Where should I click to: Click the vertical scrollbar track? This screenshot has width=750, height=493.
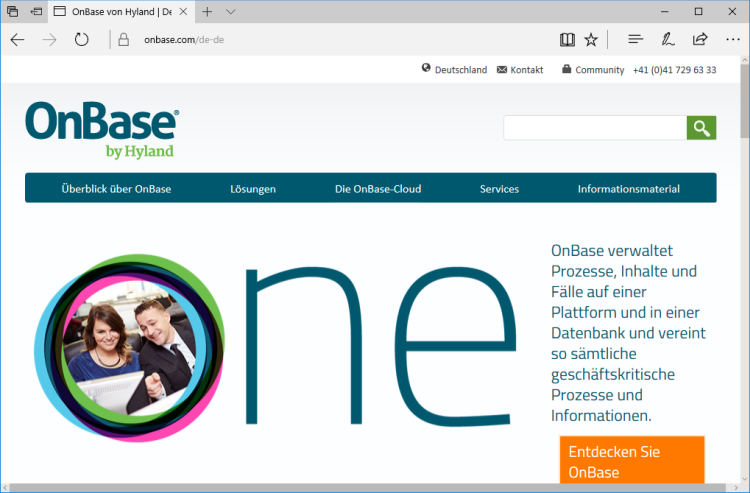tap(743, 300)
